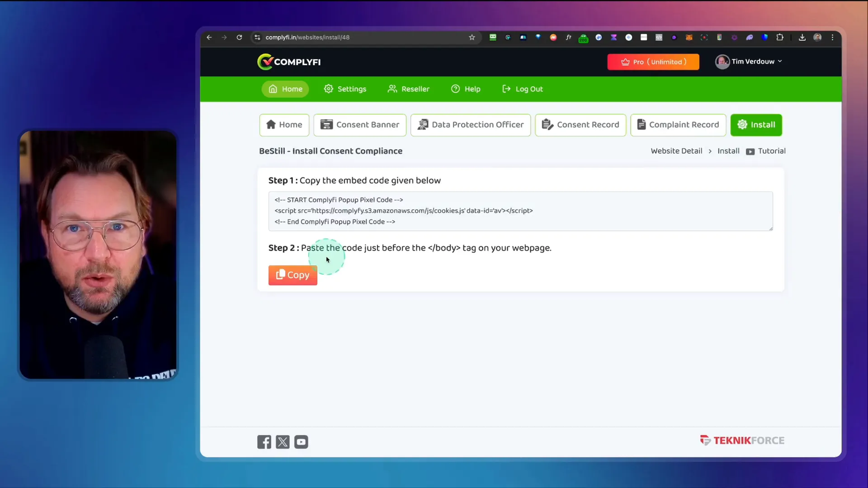Viewport: 868px width, 488px height.
Task: Click the Install breadcrumb
Action: [728, 151]
